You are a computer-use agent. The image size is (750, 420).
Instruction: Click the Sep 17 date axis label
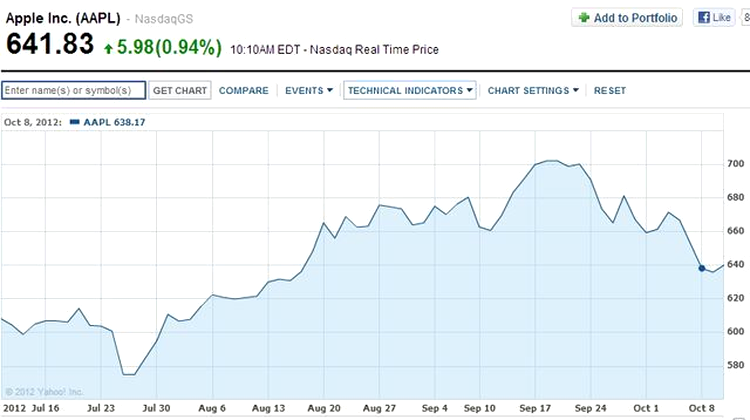[x=535, y=409]
